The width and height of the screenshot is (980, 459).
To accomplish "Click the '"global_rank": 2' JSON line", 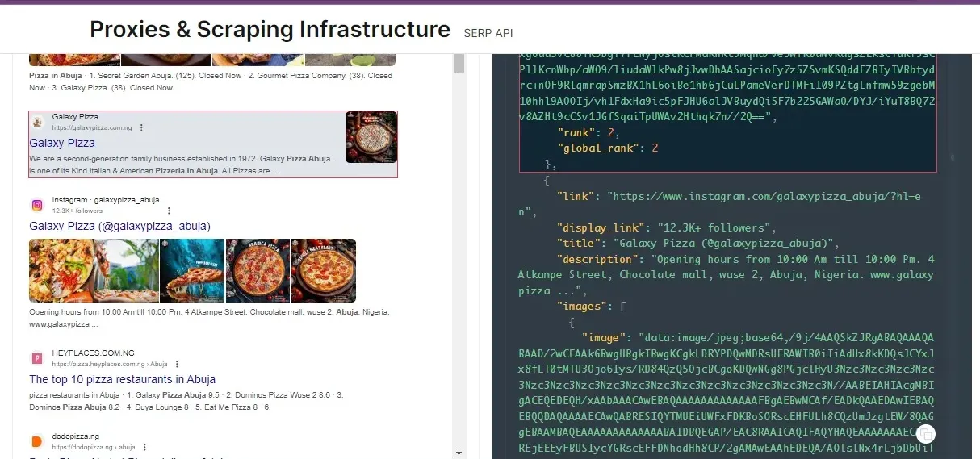I will (608, 148).
